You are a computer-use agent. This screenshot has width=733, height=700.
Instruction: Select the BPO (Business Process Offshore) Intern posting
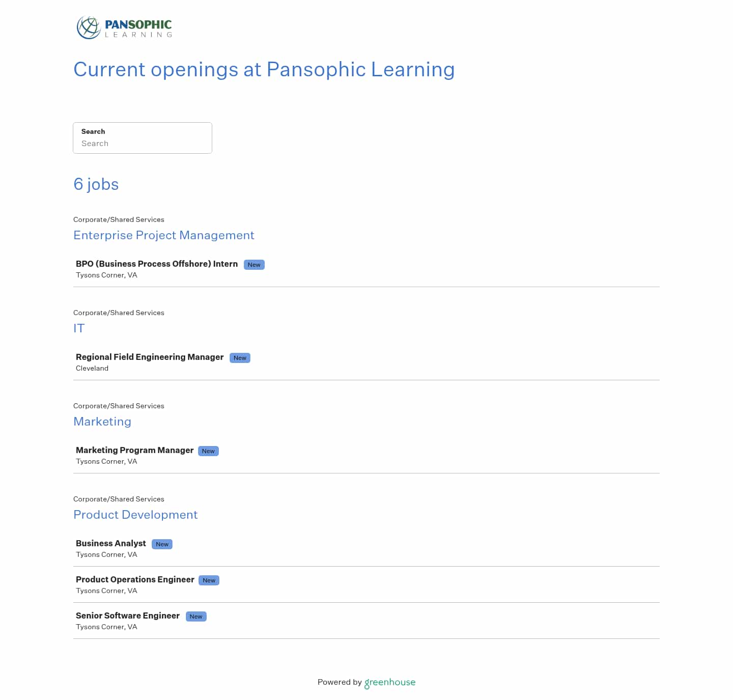click(x=156, y=264)
